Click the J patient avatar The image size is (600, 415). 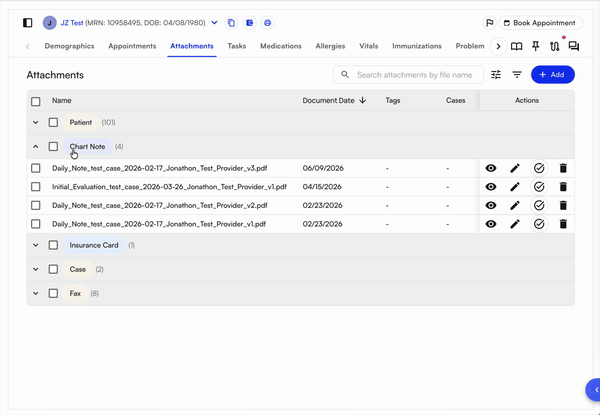point(50,23)
